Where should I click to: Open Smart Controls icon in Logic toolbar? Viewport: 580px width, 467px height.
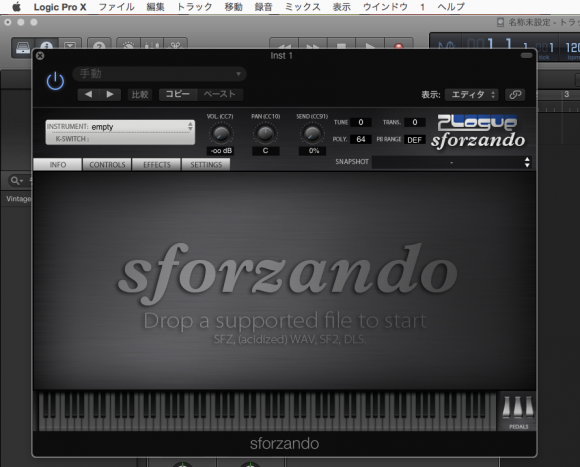pyautogui.click(x=128, y=45)
